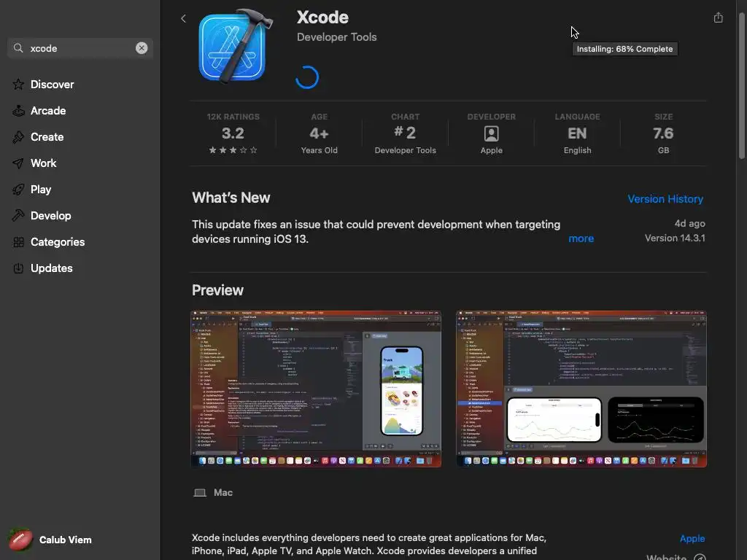Focus the search field containing xcode
This screenshot has height=560, width=747.
80,48
